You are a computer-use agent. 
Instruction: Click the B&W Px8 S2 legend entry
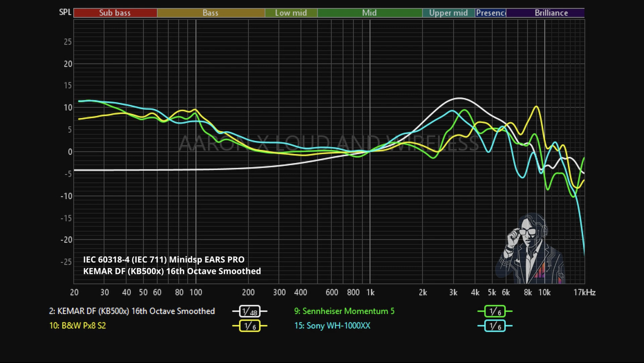tap(78, 326)
